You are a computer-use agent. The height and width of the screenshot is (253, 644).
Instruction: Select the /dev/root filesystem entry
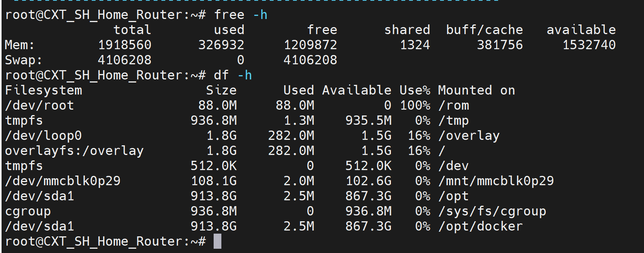pos(39,105)
